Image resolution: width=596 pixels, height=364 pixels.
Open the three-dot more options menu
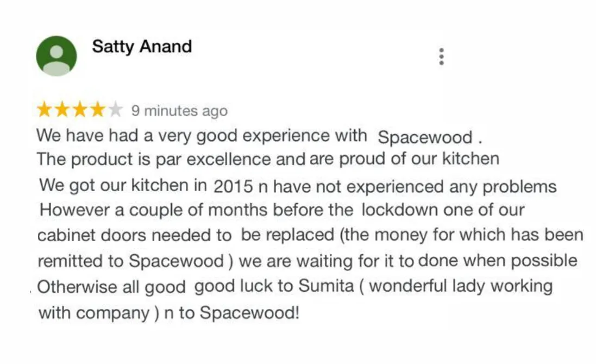point(442,57)
